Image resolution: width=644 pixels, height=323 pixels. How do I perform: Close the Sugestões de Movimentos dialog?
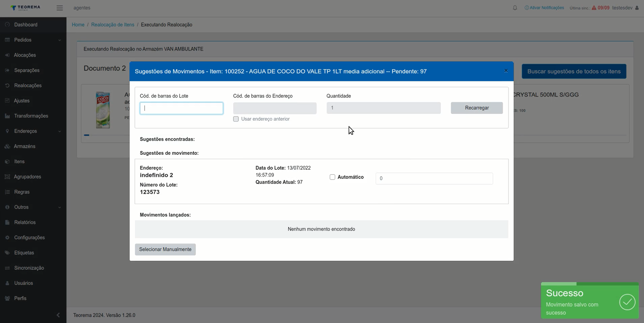(506, 71)
